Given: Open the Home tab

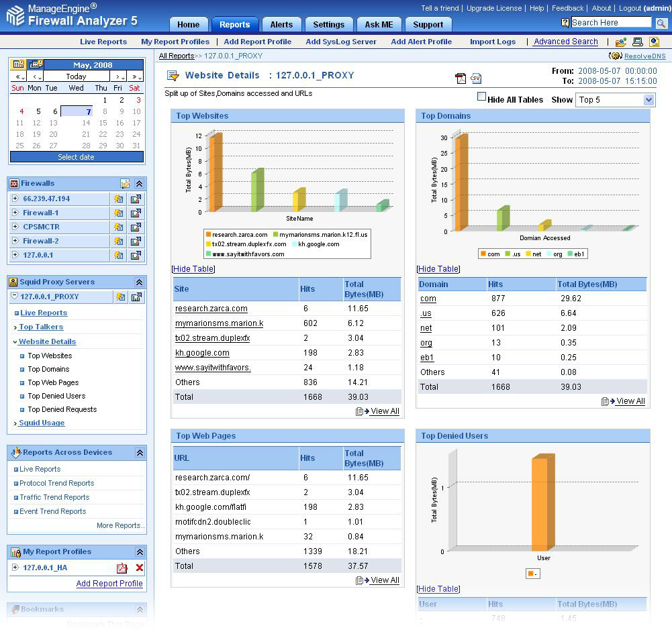Looking at the screenshot, I should tap(189, 24).
